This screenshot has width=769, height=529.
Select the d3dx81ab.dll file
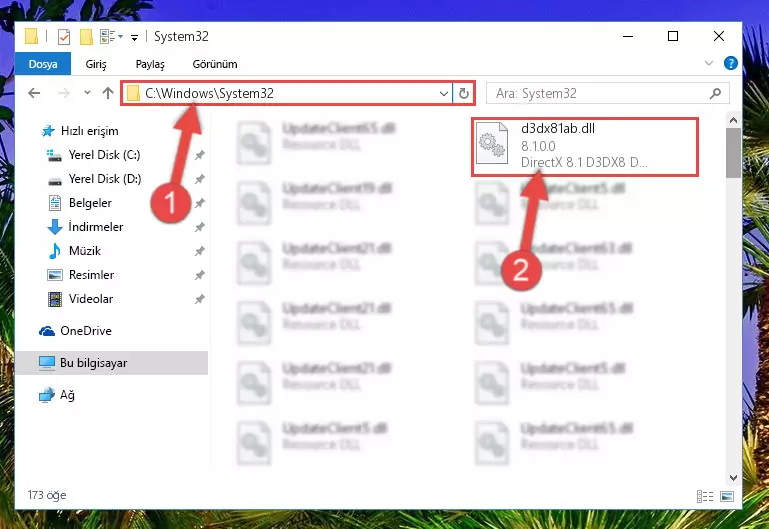point(585,147)
